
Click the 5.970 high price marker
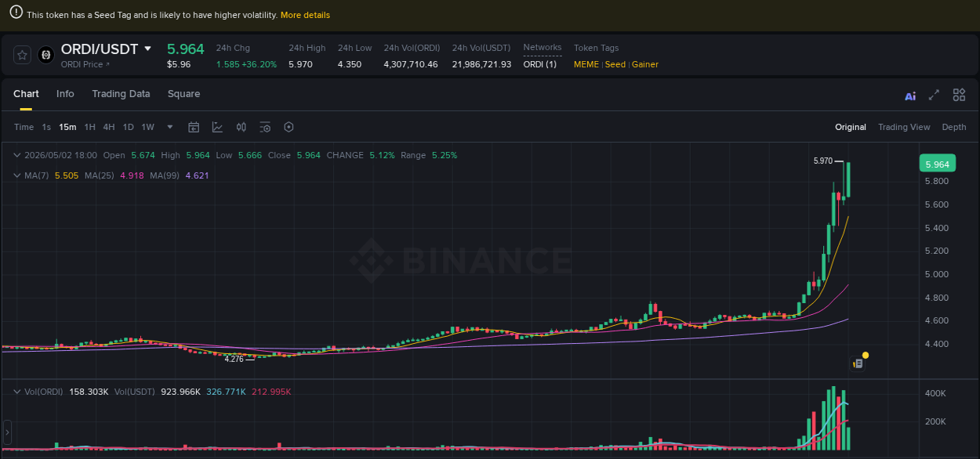(x=823, y=161)
